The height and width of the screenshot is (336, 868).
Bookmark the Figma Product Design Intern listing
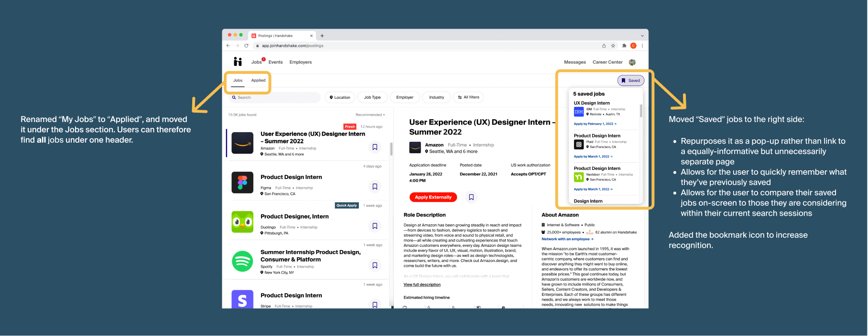click(375, 187)
